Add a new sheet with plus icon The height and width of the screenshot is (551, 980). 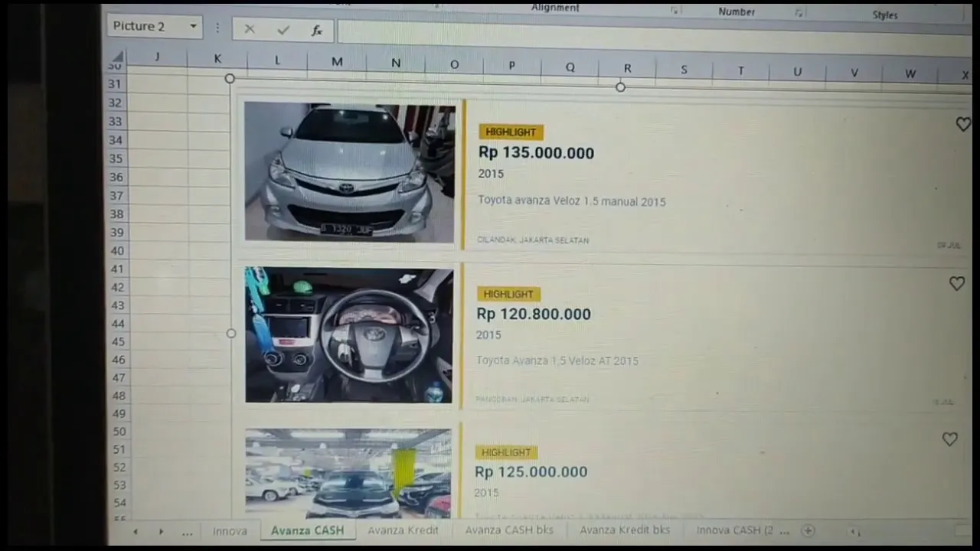[808, 530]
